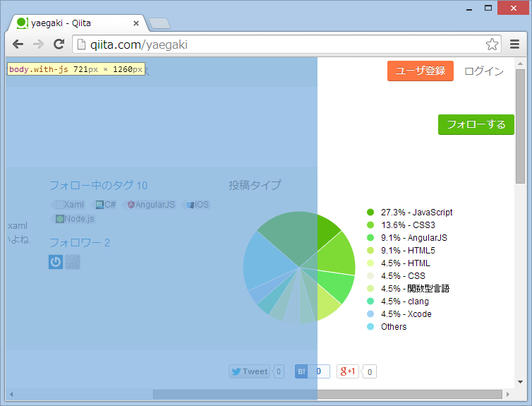
Task: Maximize the Chrome window
Action: click(488, 8)
